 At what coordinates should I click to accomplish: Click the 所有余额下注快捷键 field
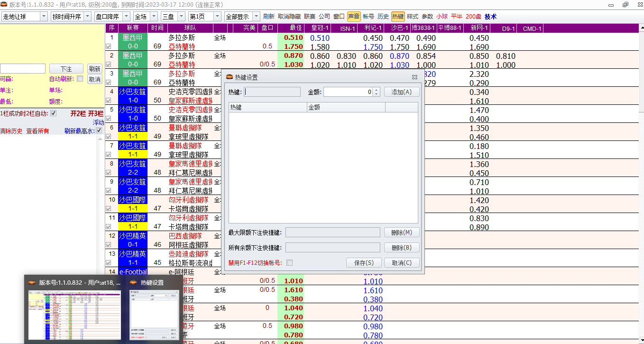pos(333,248)
